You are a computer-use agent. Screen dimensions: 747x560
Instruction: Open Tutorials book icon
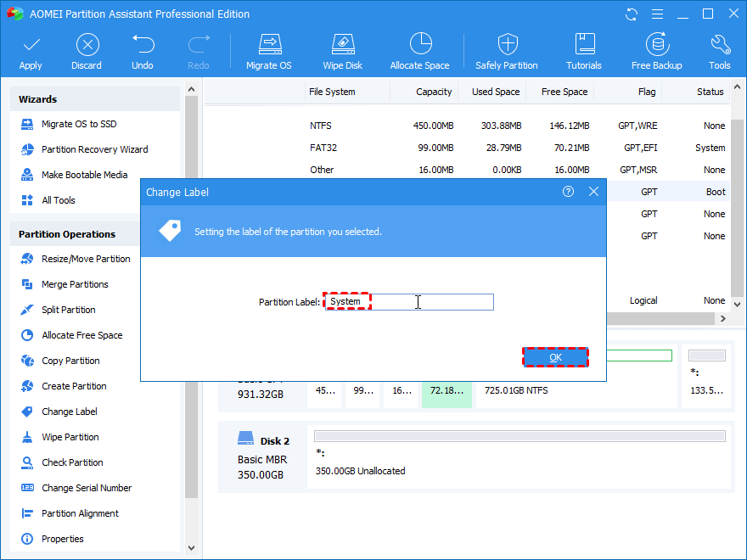click(585, 44)
